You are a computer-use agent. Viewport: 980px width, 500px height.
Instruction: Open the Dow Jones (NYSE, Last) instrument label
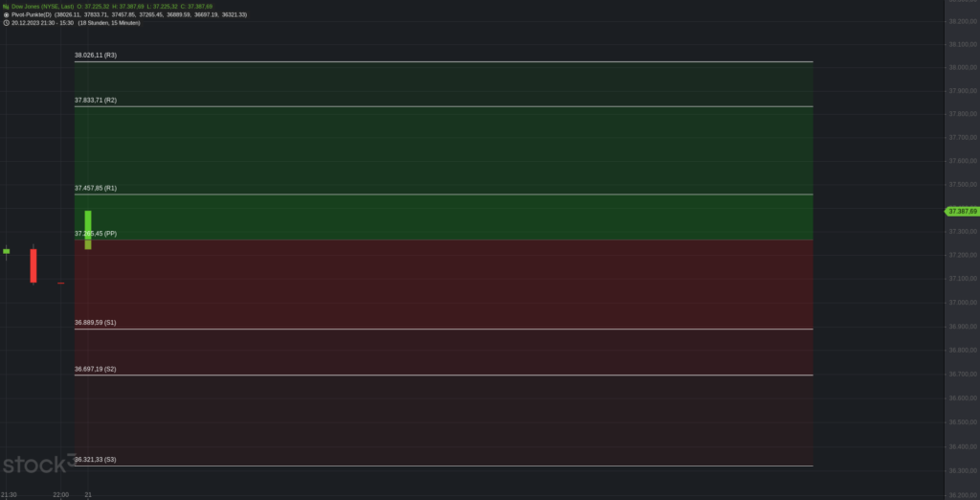pyautogui.click(x=43, y=6)
